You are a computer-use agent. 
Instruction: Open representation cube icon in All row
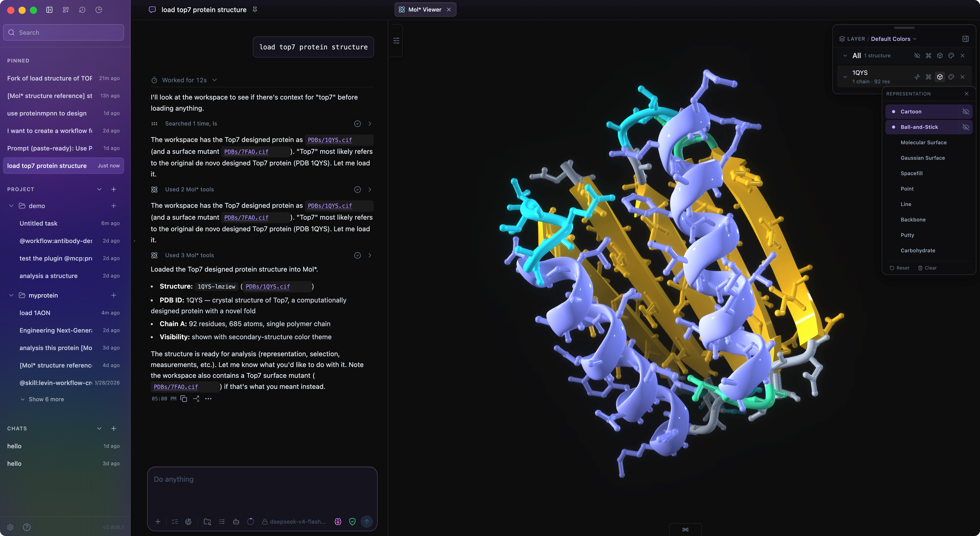tap(940, 56)
